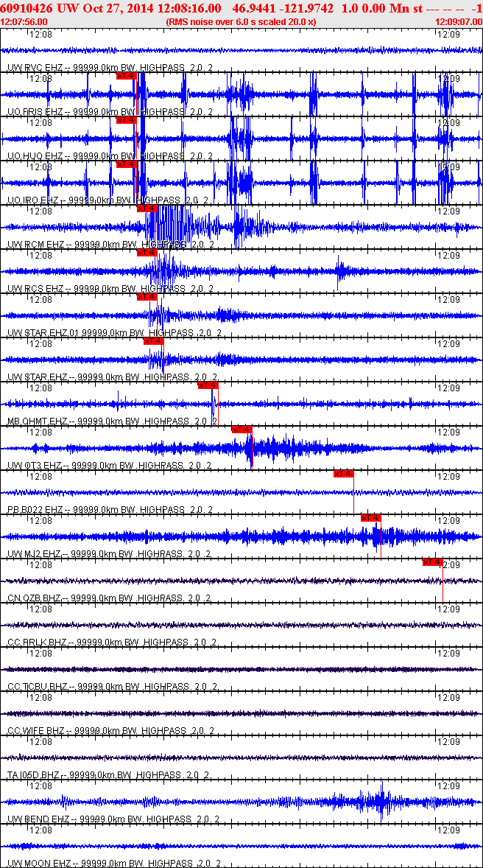
Task: Select the xT 4 pick marker on the OHMT trace
Action: 208,386
